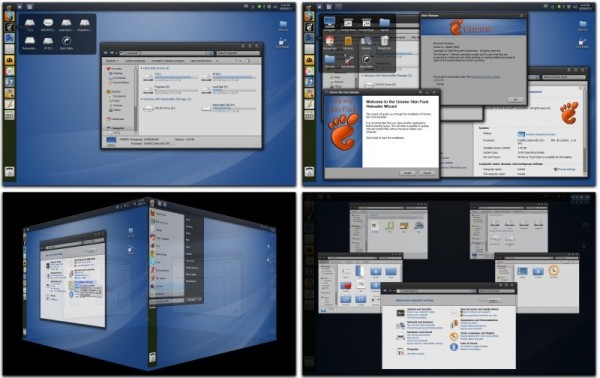Click the search field in top-left Explorer
Screen dimensions: 600x378
pyautogui.click(x=238, y=53)
